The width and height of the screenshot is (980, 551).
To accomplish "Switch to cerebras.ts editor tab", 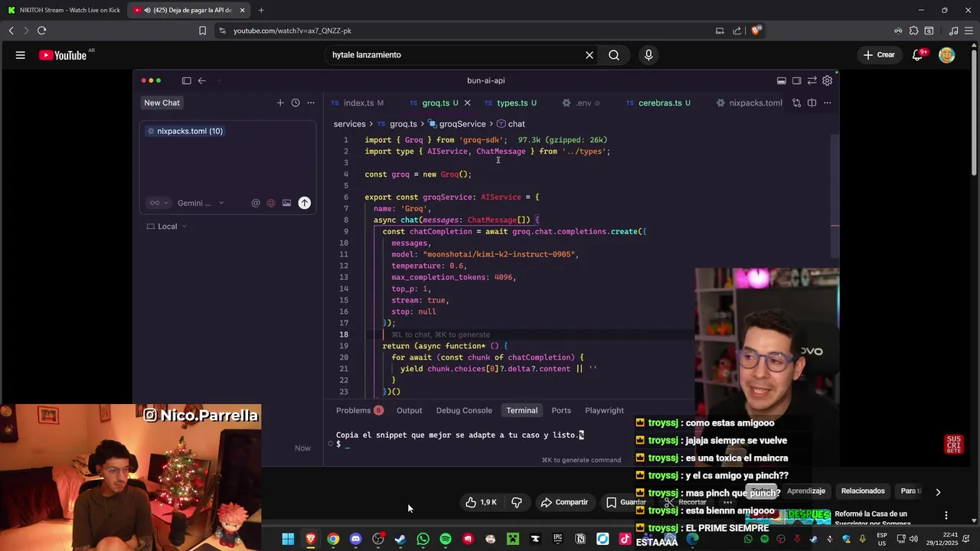I will click(x=658, y=103).
